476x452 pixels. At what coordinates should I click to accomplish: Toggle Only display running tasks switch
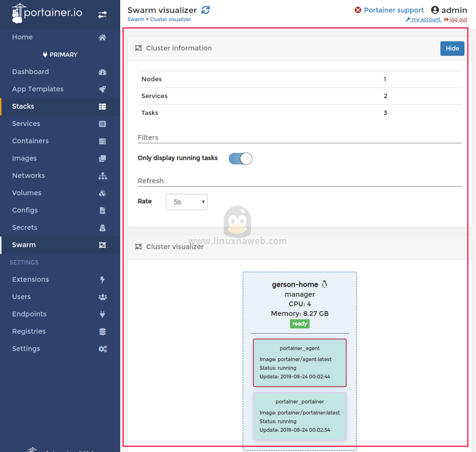click(240, 159)
